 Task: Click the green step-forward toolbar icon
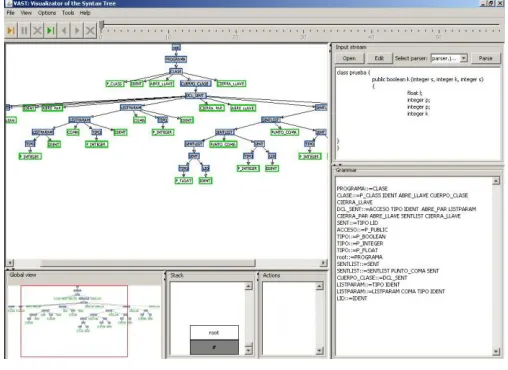(x=50, y=31)
